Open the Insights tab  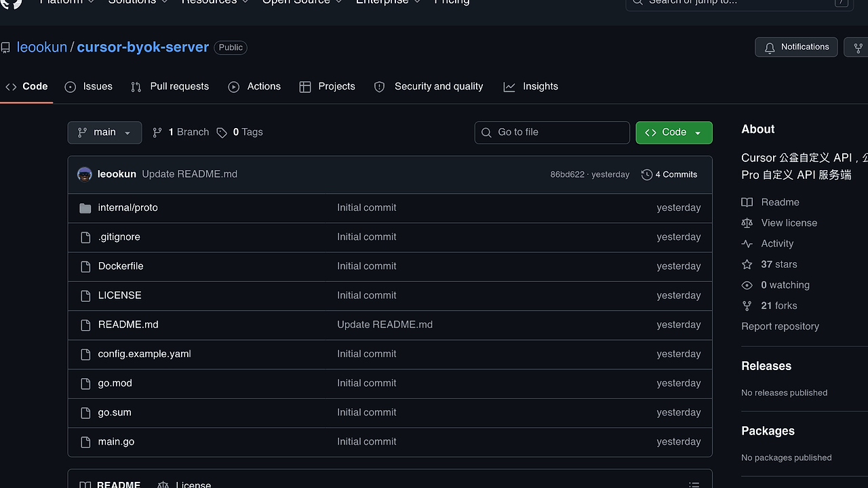[531, 87]
